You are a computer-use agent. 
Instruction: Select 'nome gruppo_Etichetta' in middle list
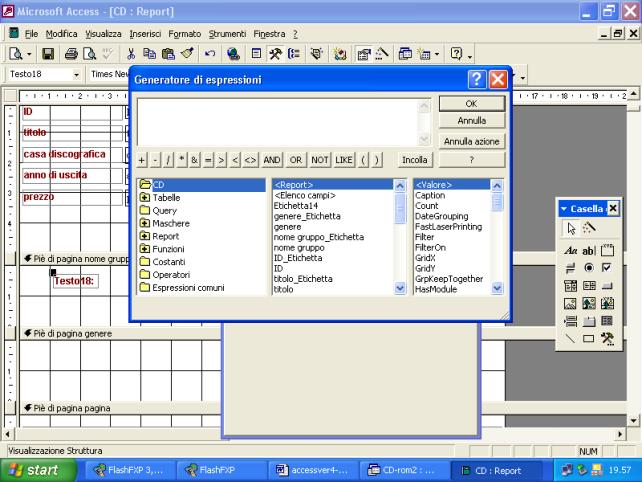click(319, 237)
